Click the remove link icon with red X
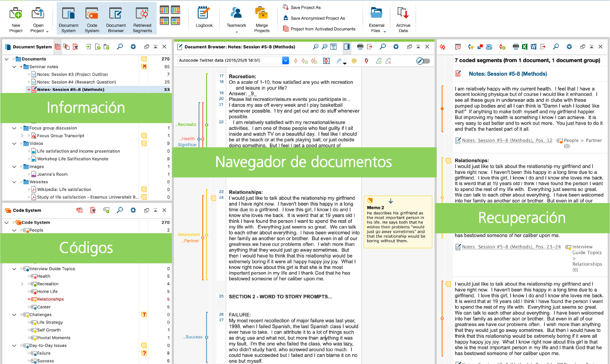Screen dimensions: 610x364 click(x=388, y=61)
